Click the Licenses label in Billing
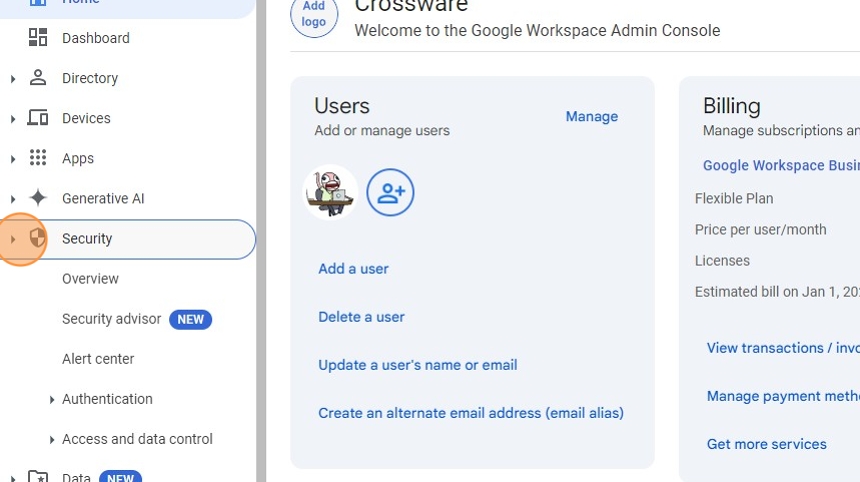 point(722,260)
